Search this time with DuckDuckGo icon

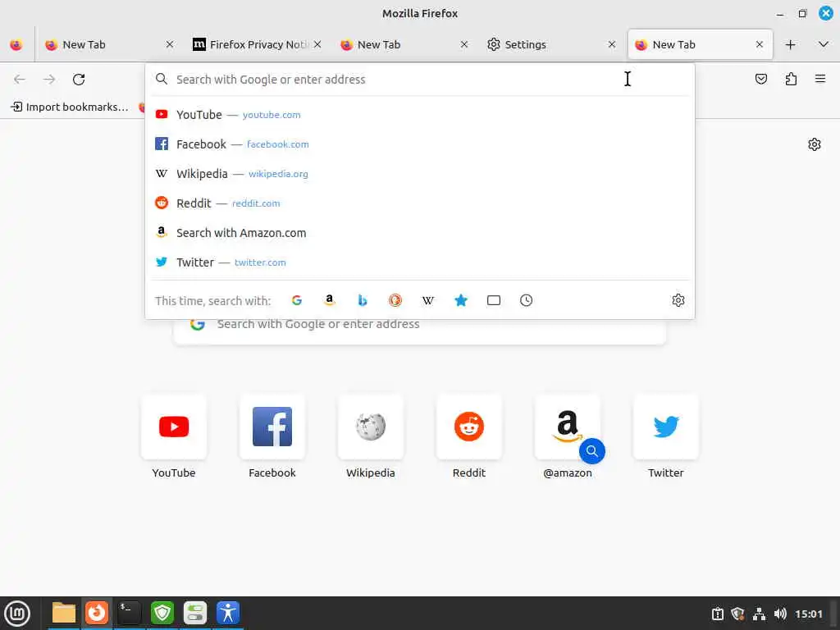[395, 300]
